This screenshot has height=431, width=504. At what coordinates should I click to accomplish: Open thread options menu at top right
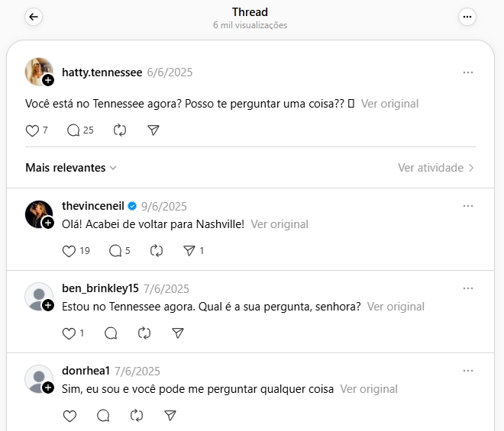467,17
